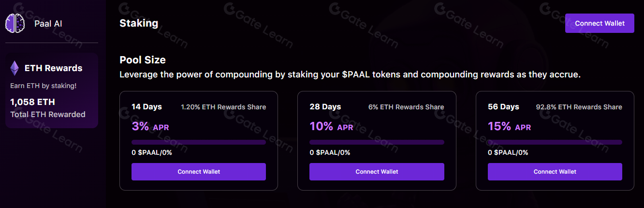Click the 28 Days pool progress bar
This screenshot has height=208, width=644.
click(377, 142)
